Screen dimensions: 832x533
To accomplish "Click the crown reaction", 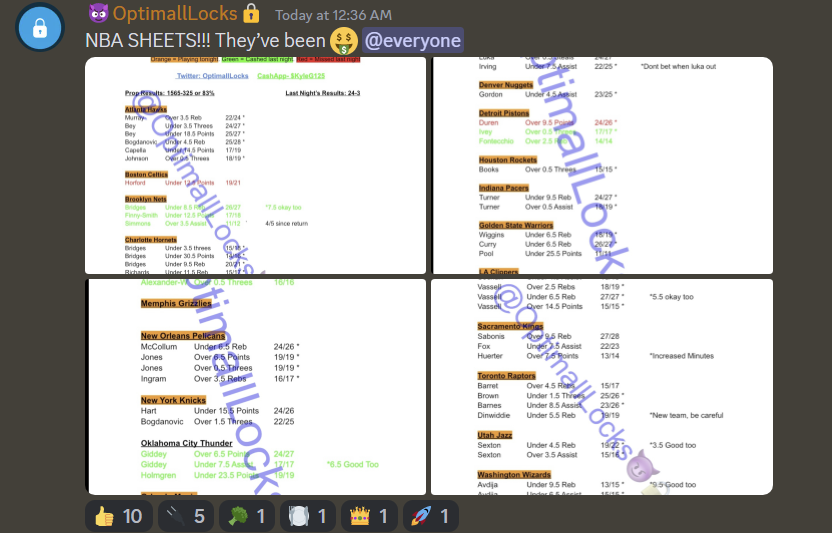I will [369, 516].
